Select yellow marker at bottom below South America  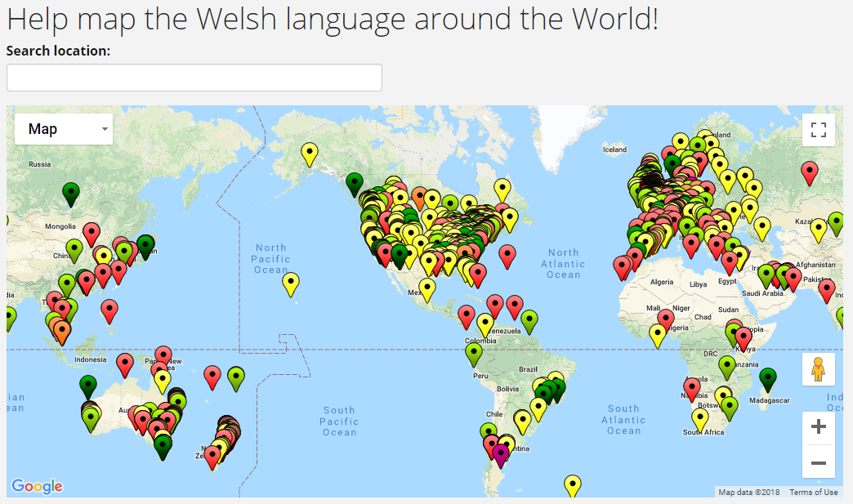573,484
